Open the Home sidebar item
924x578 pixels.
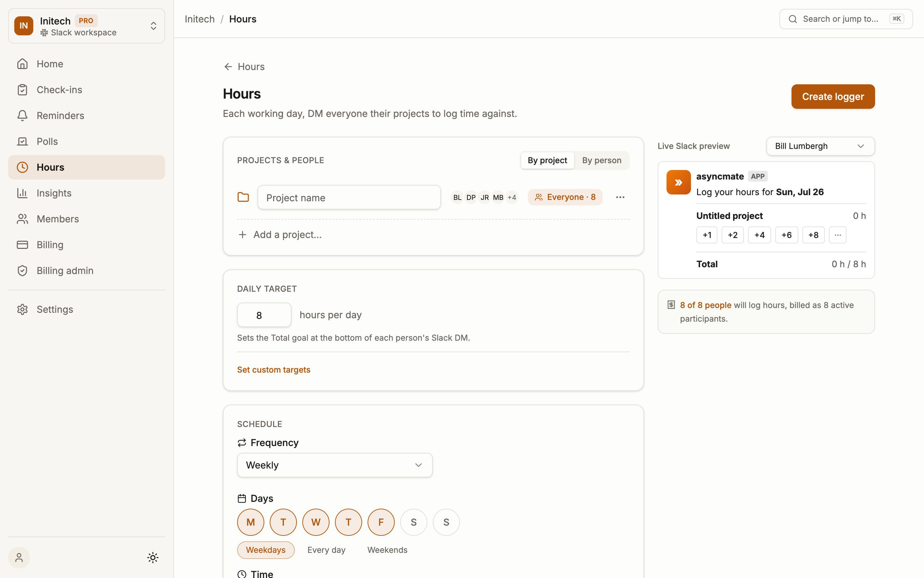pyautogui.click(x=86, y=64)
